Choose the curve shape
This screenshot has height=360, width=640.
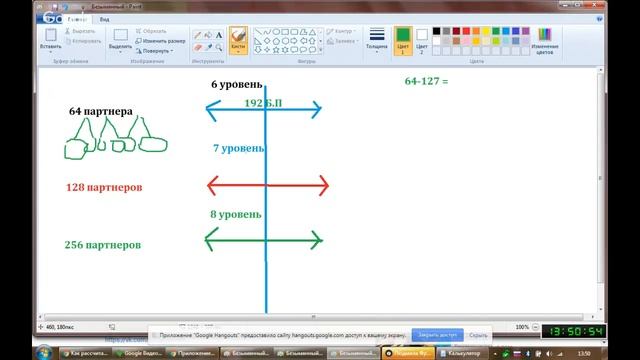tap(267, 32)
